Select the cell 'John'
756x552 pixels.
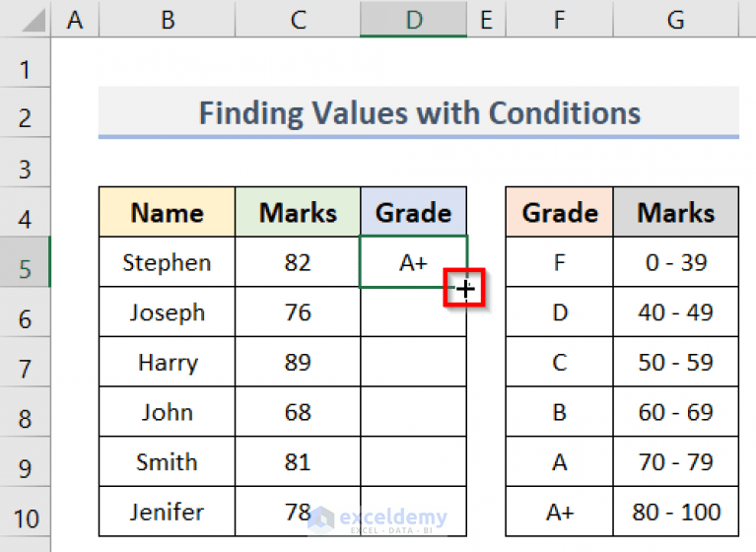[168, 412]
